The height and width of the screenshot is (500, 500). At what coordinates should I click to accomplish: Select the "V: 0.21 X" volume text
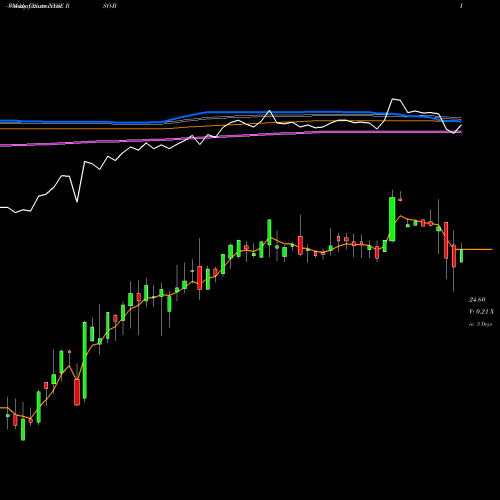[x=481, y=312]
